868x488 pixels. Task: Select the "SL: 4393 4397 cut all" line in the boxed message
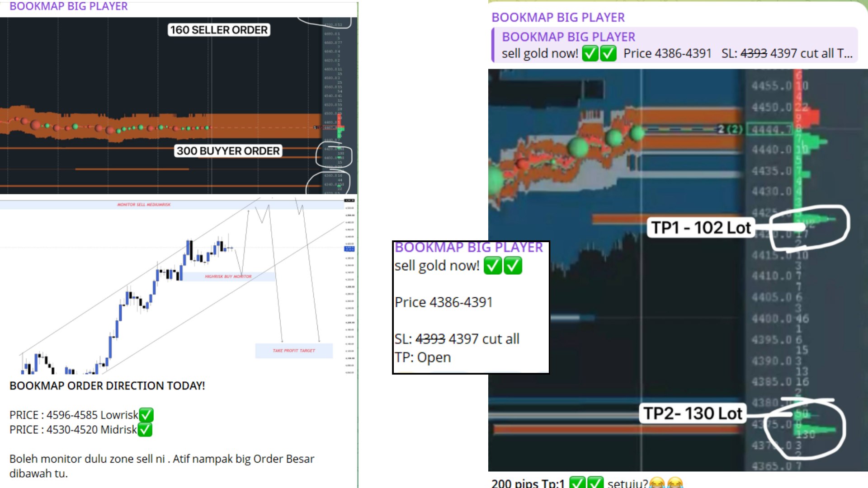(457, 338)
